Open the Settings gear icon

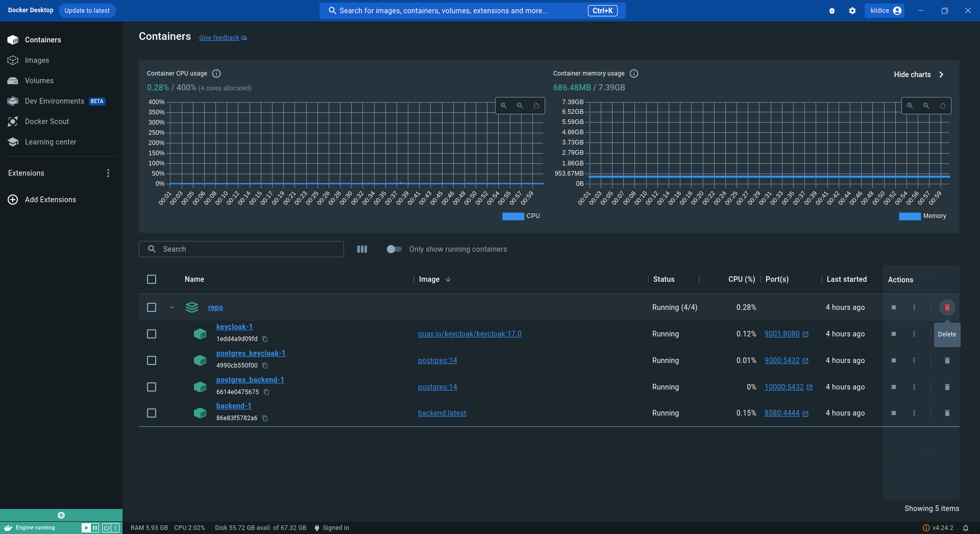pos(852,11)
